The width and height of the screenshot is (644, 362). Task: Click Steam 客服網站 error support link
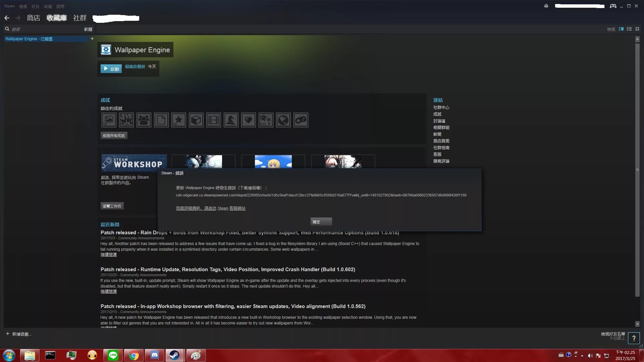[231, 208]
